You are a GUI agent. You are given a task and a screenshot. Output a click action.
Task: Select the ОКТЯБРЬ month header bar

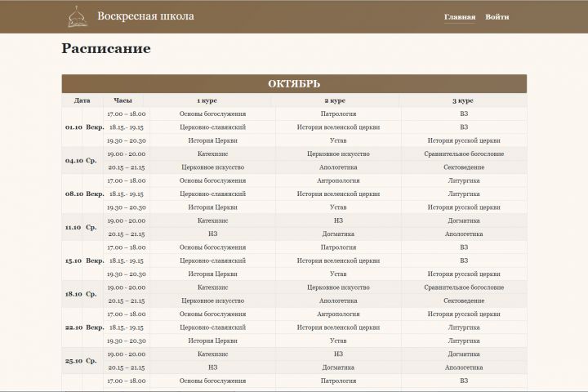(x=294, y=83)
